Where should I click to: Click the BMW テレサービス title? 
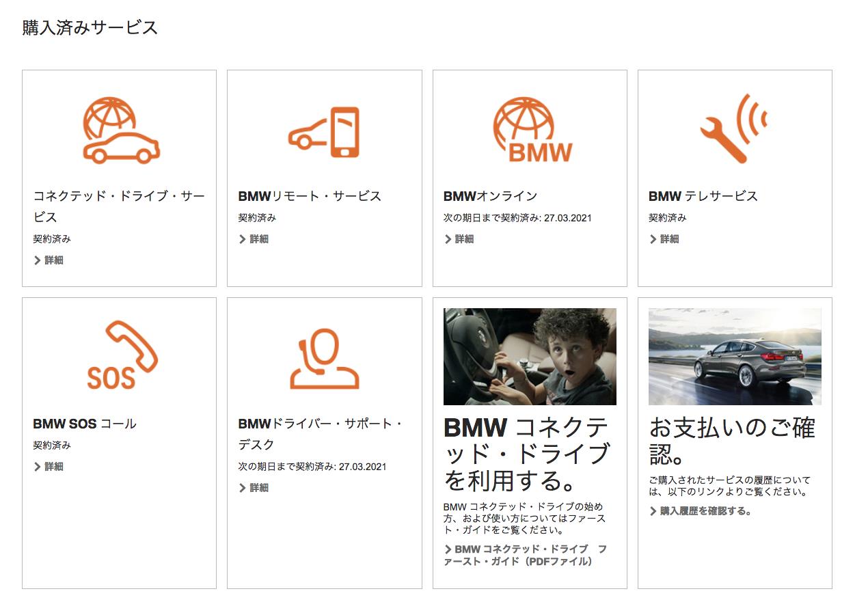pyautogui.click(x=703, y=196)
